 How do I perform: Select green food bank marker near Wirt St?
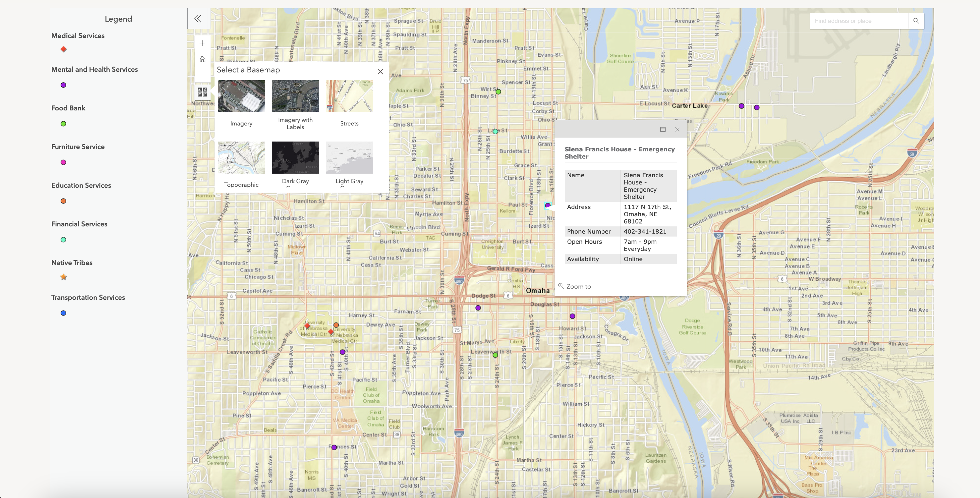point(499,92)
